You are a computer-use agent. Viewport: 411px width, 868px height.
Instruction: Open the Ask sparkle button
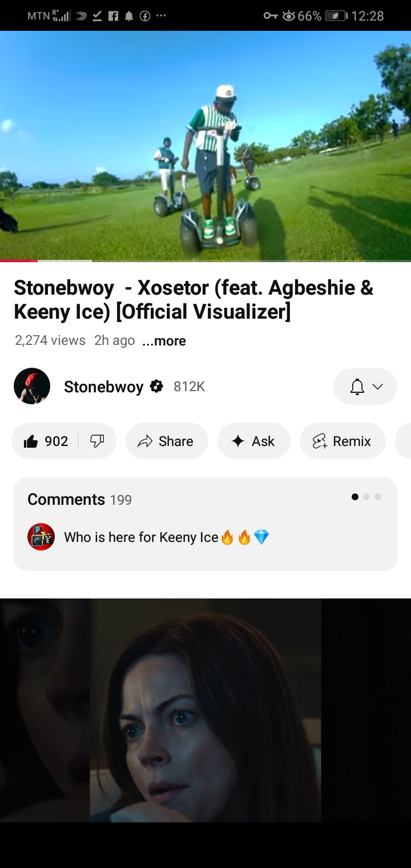coord(254,441)
